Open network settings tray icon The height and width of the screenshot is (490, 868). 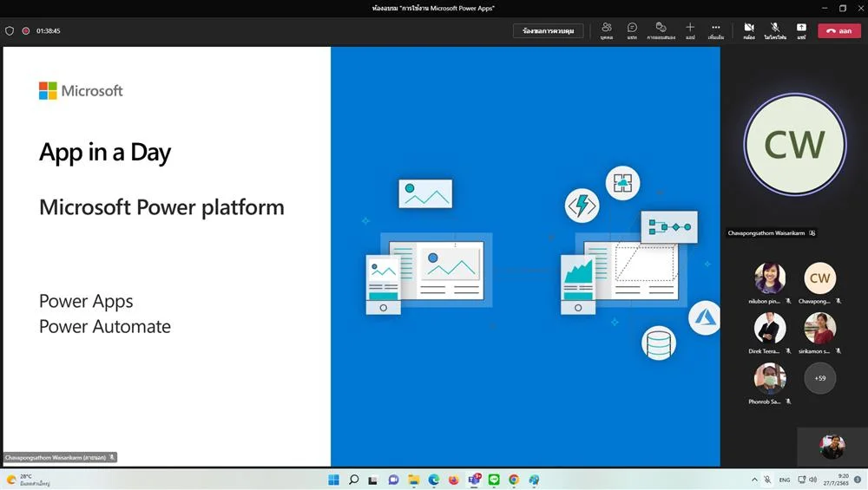(801, 480)
